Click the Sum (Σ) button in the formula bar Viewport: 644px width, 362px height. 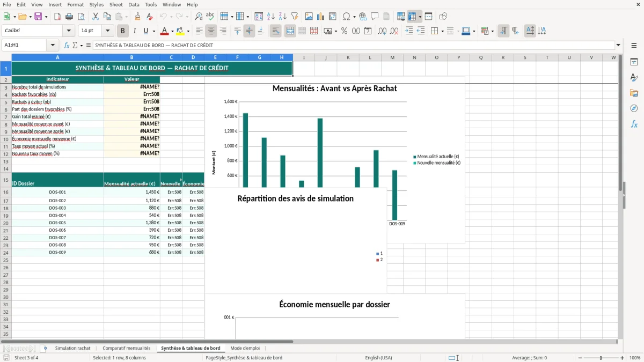pos(75,46)
